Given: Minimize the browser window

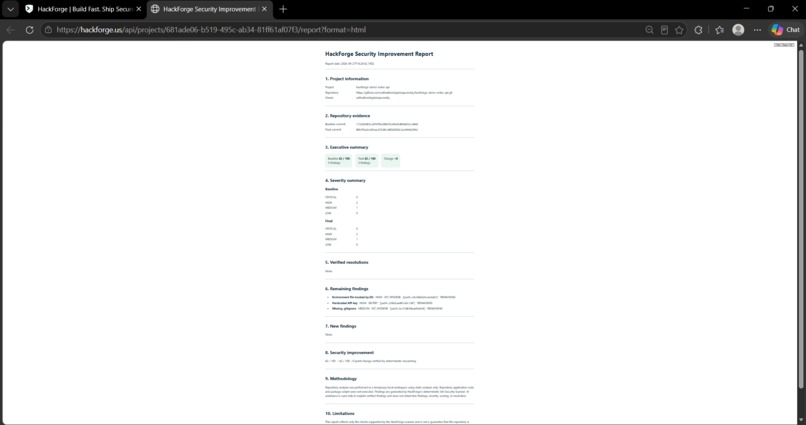Looking at the screenshot, I should (747, 9).
